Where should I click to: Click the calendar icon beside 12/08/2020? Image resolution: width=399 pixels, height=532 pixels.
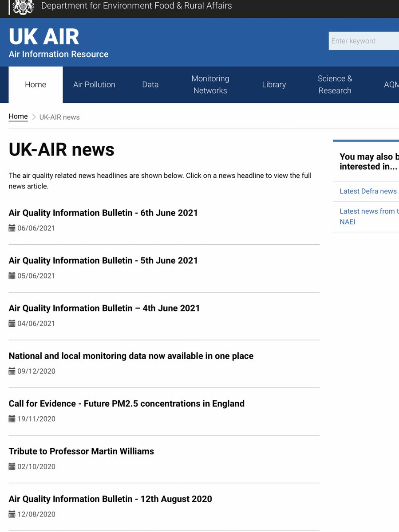(x=12, y=514)
